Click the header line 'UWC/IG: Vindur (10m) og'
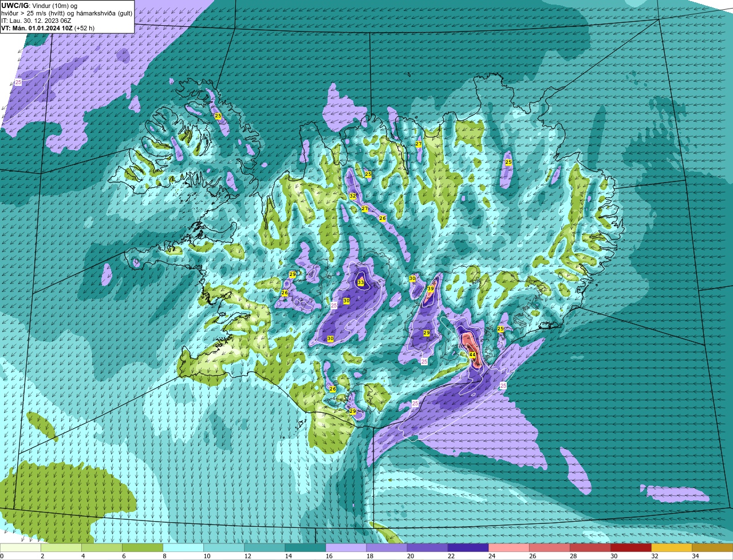Viewport: 733px width, 560px height. pyautogui.click(x=40, y=5)
